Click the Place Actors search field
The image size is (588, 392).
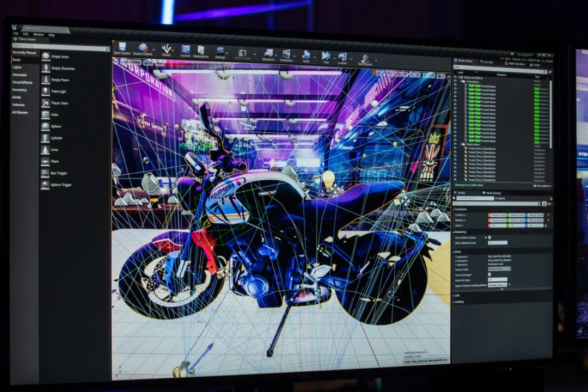point(61,46)
